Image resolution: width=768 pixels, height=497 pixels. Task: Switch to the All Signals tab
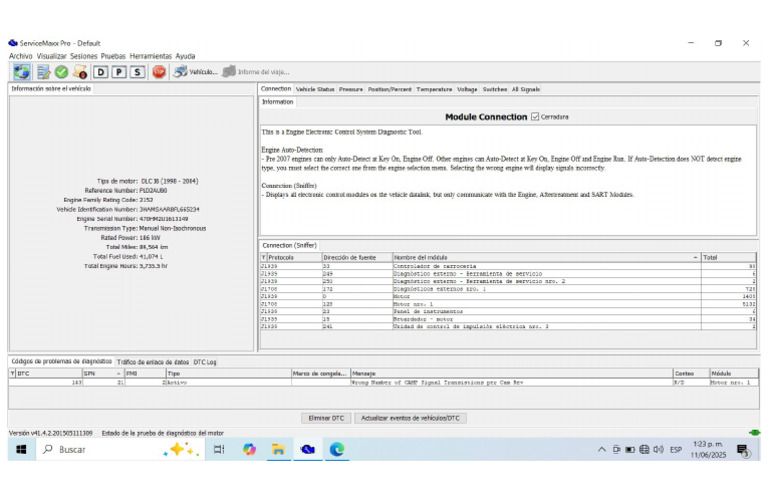[526, 89]
